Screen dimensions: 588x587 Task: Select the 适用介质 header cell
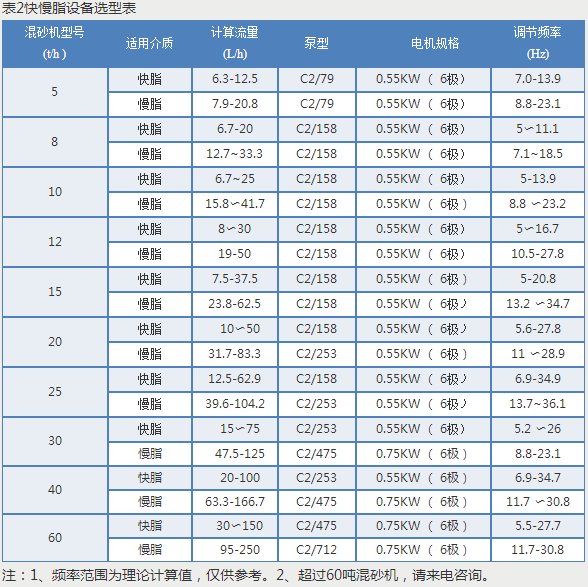click(x=150, y=44)
